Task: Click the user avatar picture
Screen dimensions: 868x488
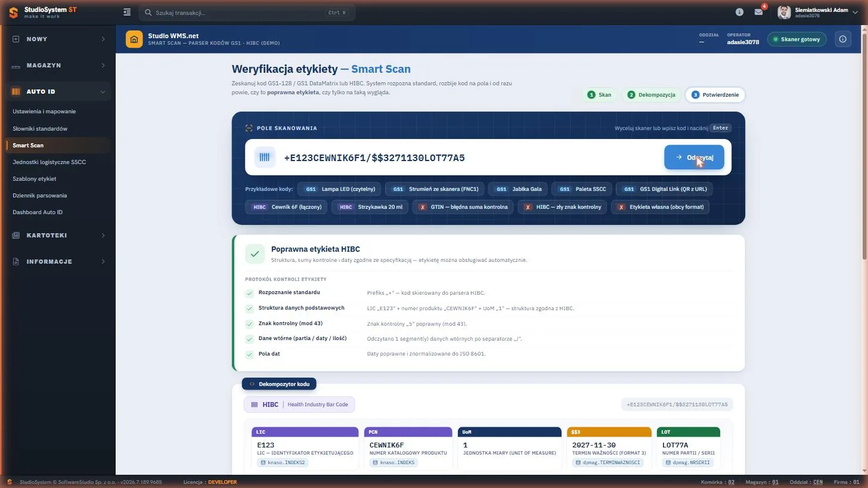Action: 785,12
